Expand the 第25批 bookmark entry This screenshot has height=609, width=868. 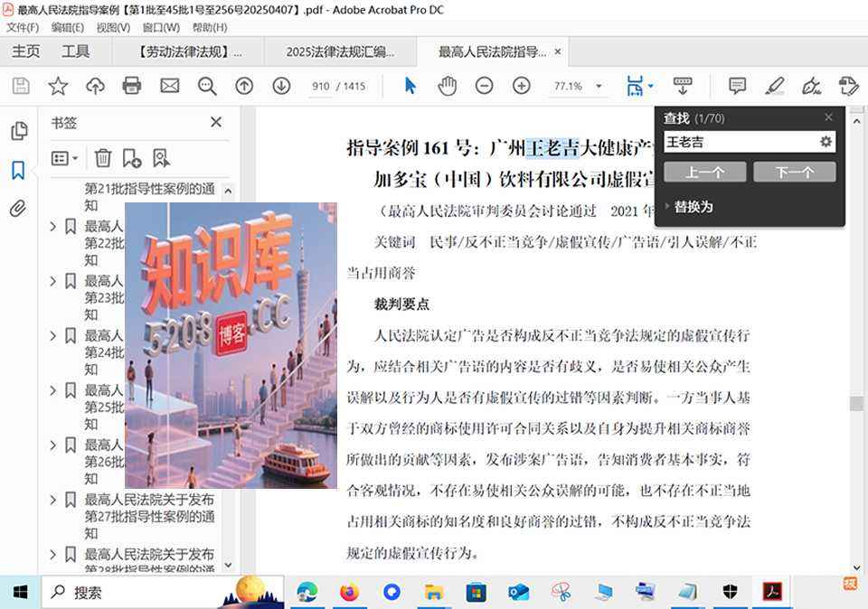[53, 390]
